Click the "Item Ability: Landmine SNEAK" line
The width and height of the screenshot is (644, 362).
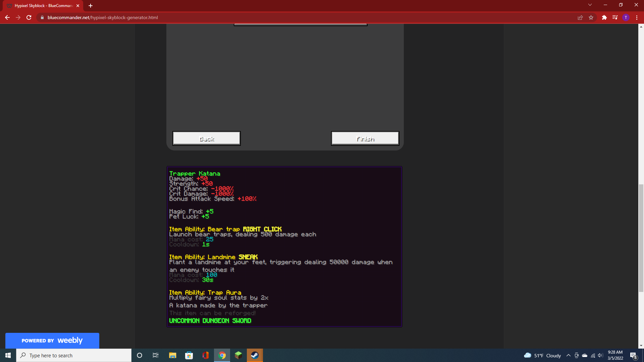click(x=213, y=257)
